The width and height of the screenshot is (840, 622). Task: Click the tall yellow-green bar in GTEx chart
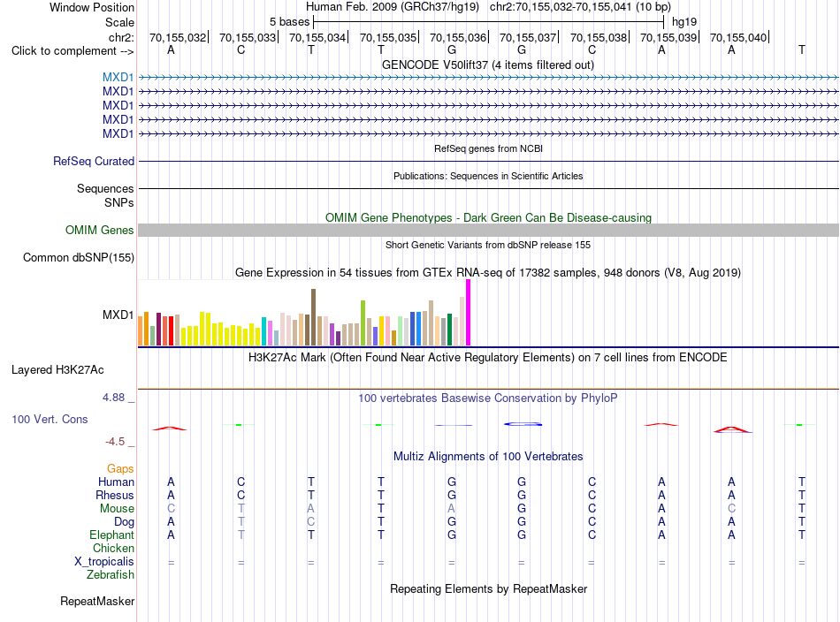[x=363, y=322]
